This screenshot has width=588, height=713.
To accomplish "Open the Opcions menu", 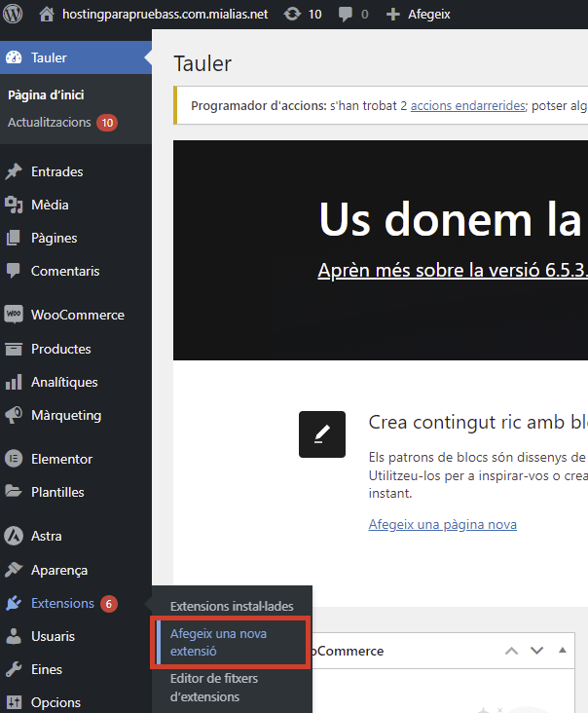I will 55,702.
